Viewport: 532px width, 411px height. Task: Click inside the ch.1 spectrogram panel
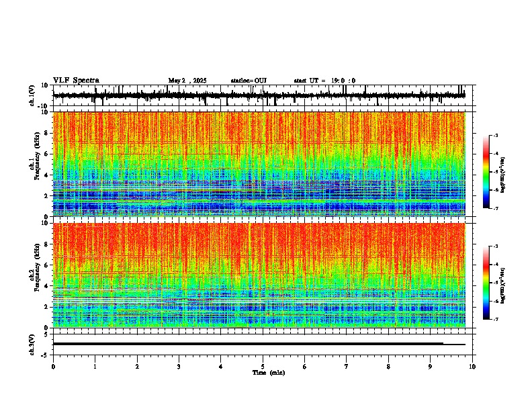[259, 164]
